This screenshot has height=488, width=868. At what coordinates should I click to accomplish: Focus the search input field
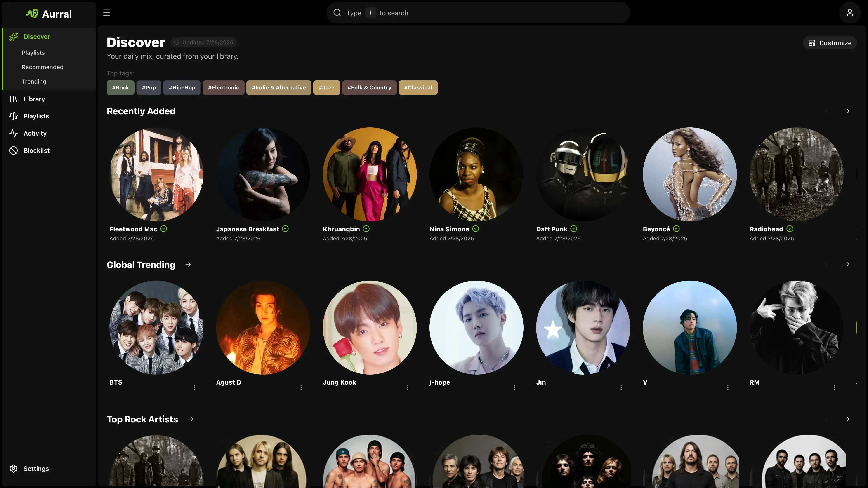tap(478, 13)
